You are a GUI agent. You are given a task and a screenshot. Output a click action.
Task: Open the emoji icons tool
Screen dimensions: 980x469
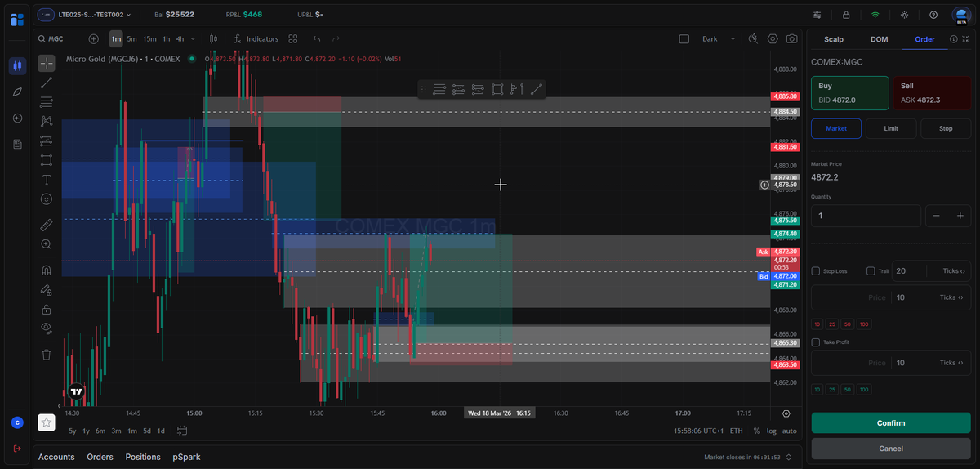click(x=47, y=199)
